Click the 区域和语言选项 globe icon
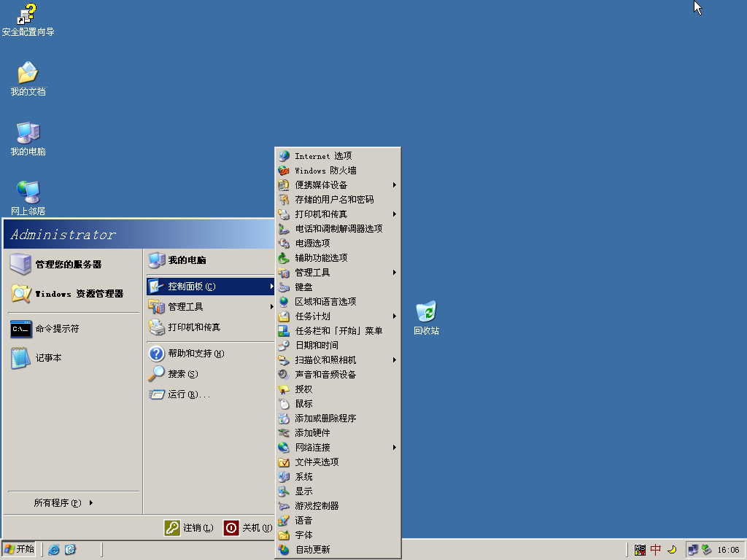The height and width of the screenshot is (560, 747). click(x=284, y=301)
